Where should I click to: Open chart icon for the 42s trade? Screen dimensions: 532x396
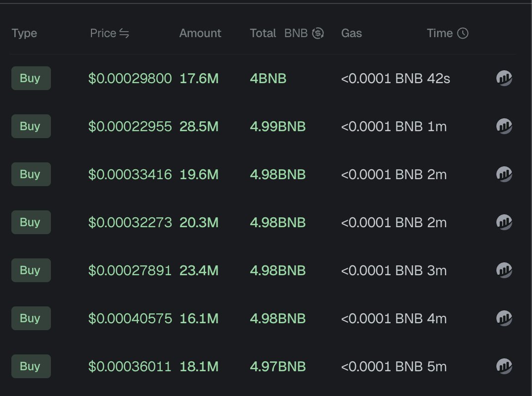pyautogui.click(x=504, y=78)
